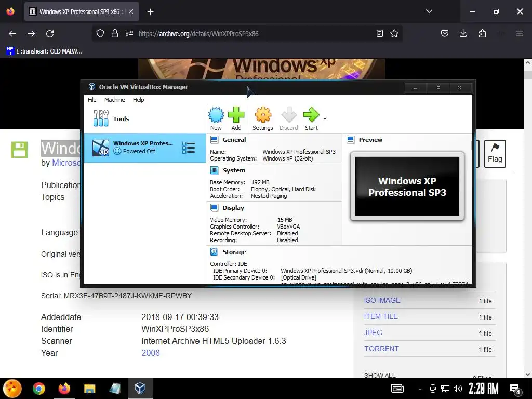This screenshot has width=532, height=399.
Task: Open Firefox downloads panel
Action: pyautogui.click(x=463, y=33)
